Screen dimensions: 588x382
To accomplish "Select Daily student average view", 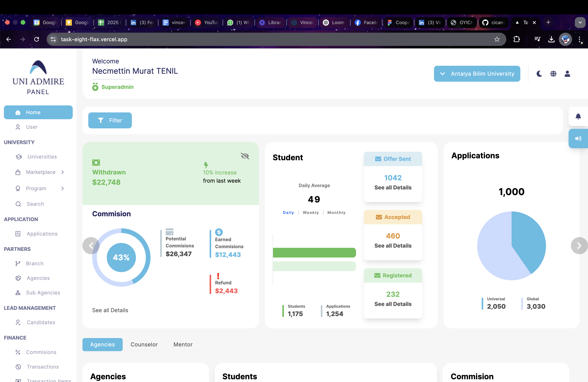I will click(288, 213).
